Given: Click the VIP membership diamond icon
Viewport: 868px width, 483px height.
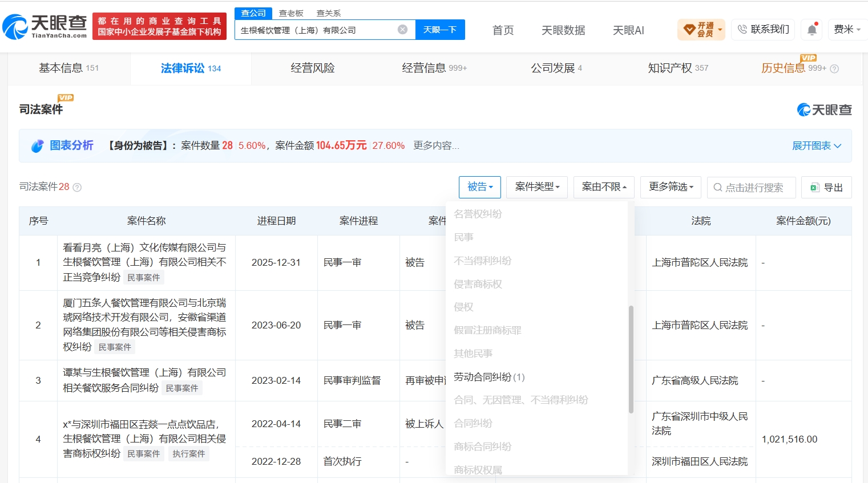Looking at the screenshot, I should 689,30.
